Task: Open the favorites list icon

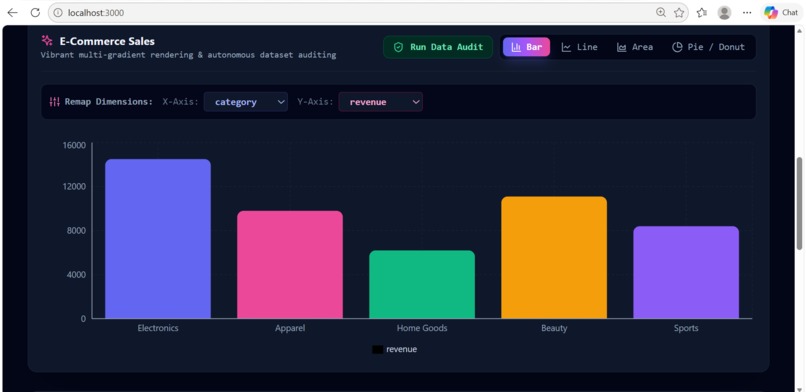Action: click(x=702, y=13)
